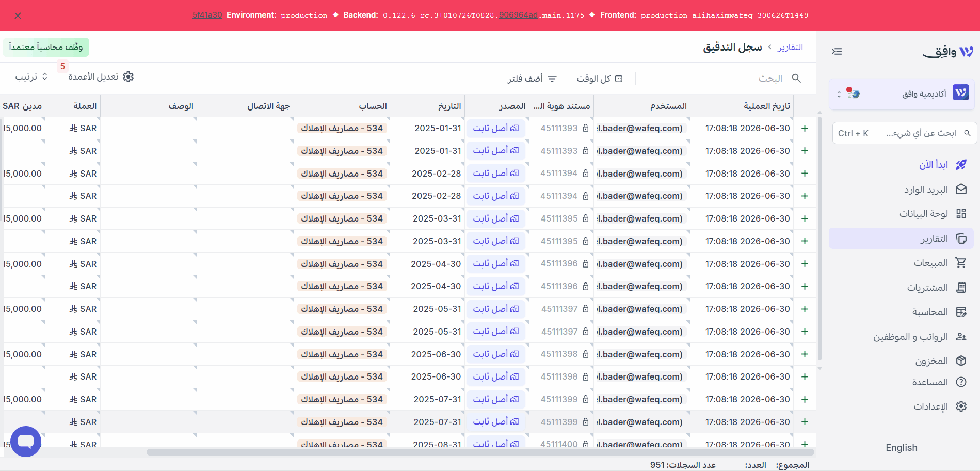Viewport: 980px width, 471px height.
Task: Switch language via the English link
Action: click(902, 448)
